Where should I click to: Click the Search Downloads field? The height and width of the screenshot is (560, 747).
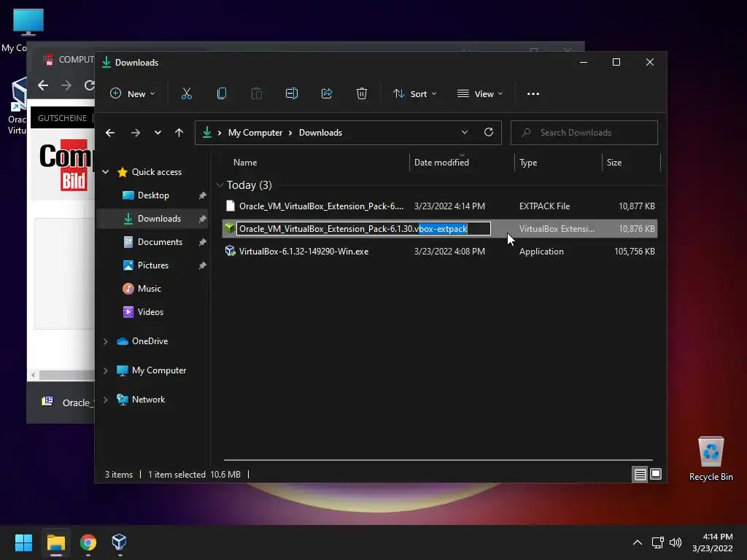point(584,133)
